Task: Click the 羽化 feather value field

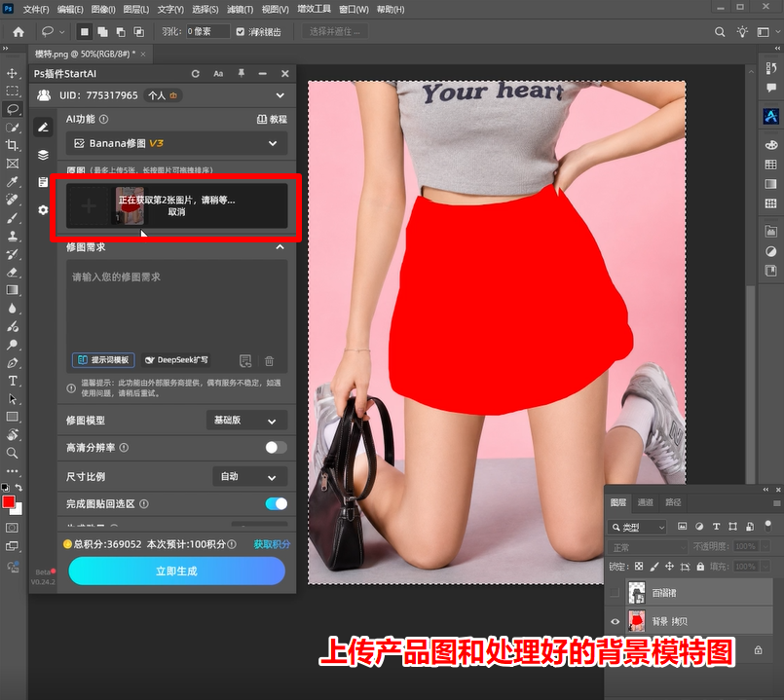Action: click(x=208, y=32)
